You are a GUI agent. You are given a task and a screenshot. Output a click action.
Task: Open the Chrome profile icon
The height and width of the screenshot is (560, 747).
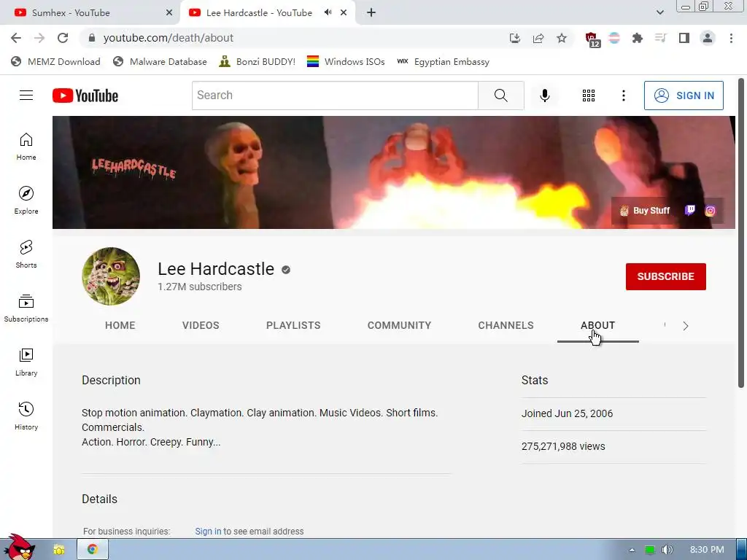708,38
